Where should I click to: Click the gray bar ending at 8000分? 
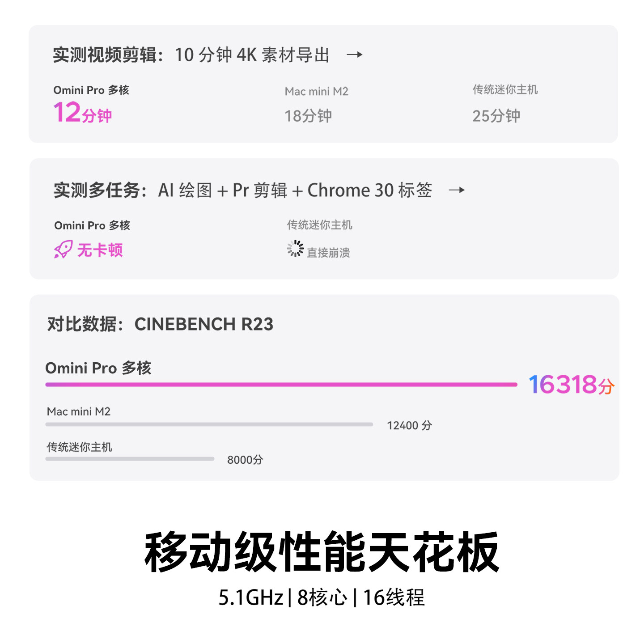point(130,459)
